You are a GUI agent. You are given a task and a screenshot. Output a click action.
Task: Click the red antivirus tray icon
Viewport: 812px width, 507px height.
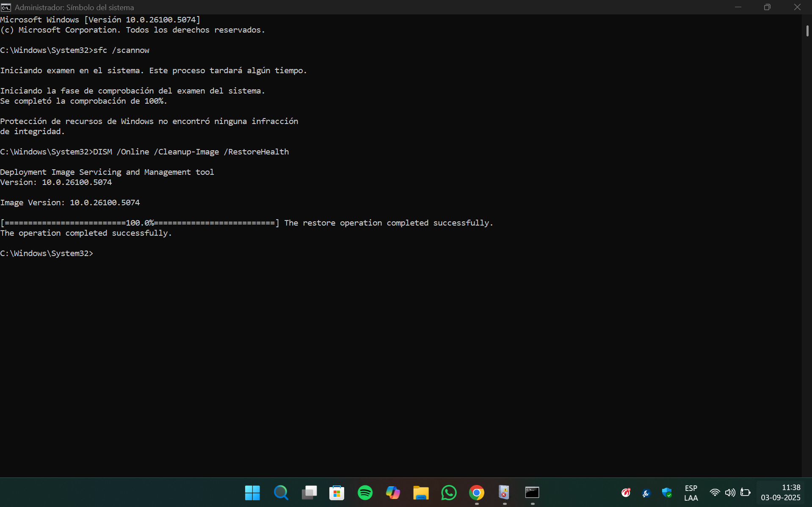point(626,493)
